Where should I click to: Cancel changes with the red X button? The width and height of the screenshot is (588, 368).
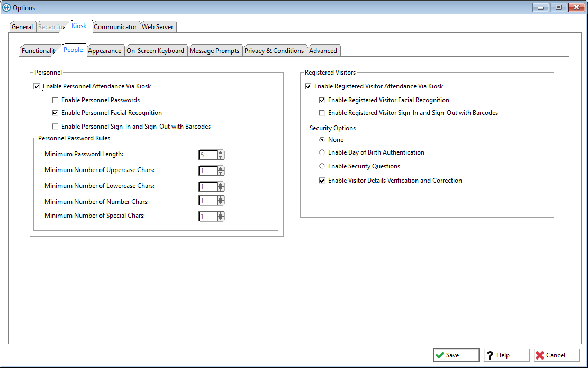click(x=556, y=355)
